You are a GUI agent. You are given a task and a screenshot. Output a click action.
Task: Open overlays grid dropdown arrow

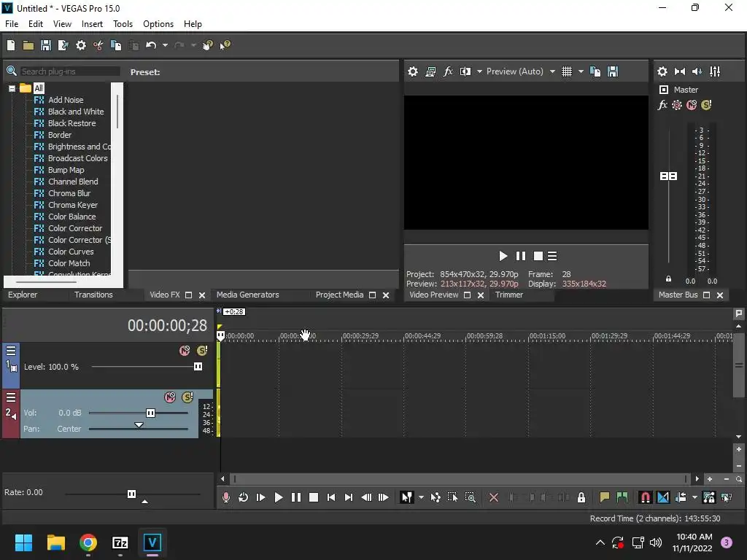pos(581,71)
